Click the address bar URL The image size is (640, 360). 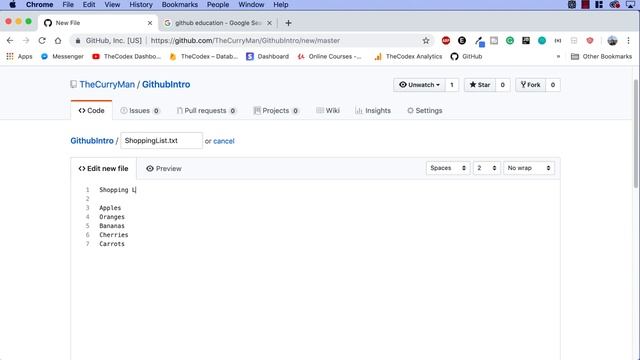(245, 40)
